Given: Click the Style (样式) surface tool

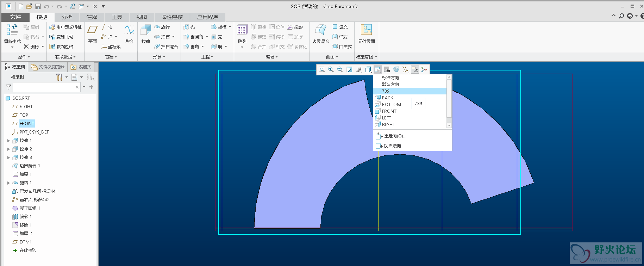Looking at the screenshot, I should pyautogui.click(x=340, y=37).
